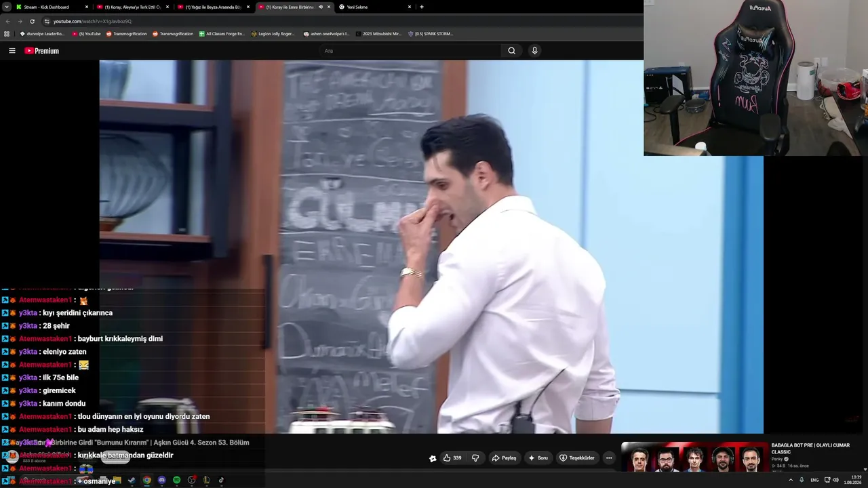Viewport: 868px width, 488px height.
Task: Open Chrome from the taskbar
Action: [x=146, y=481]
